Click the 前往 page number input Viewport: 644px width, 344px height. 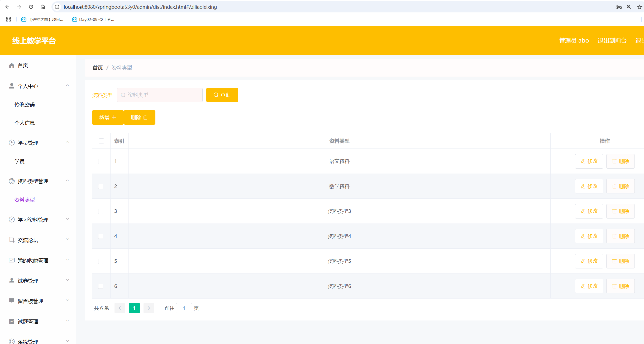[x=184, y=308]
